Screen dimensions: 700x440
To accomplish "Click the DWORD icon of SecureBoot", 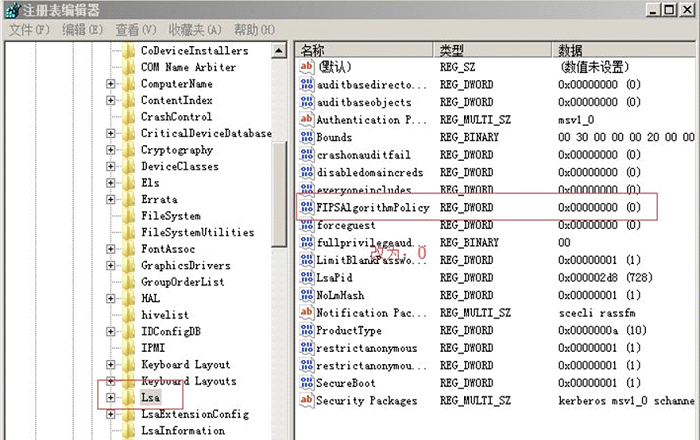I will [307, 383].
